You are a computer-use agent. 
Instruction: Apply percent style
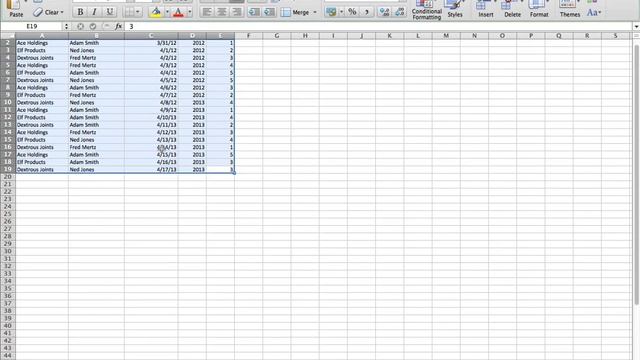(x=352, y=12)
